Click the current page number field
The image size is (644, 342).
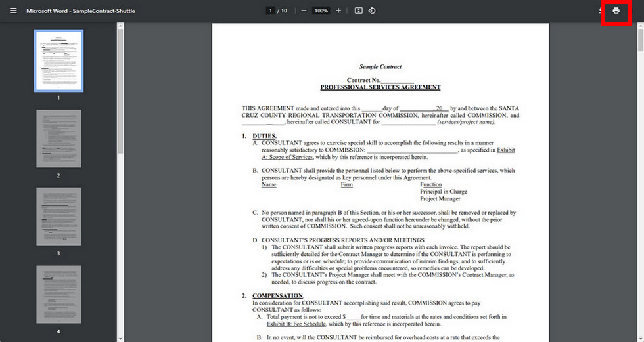click(270, 11)
